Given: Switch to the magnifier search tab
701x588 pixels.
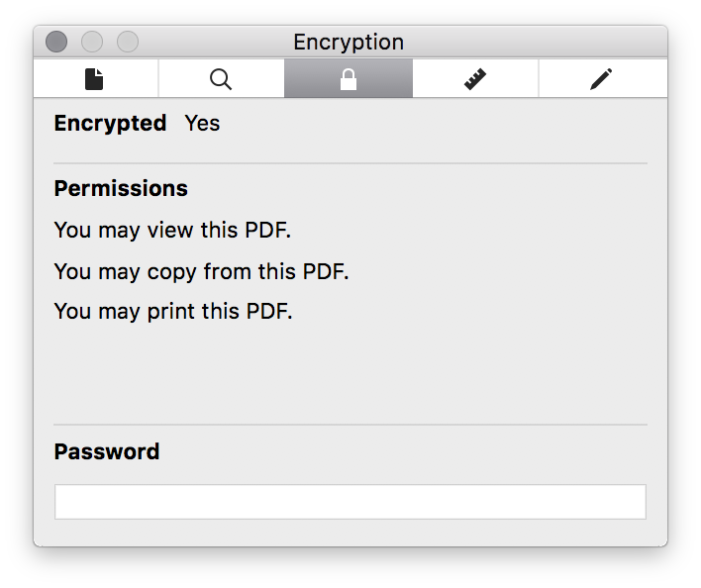Looking at the screenshot, I should 221,79.
